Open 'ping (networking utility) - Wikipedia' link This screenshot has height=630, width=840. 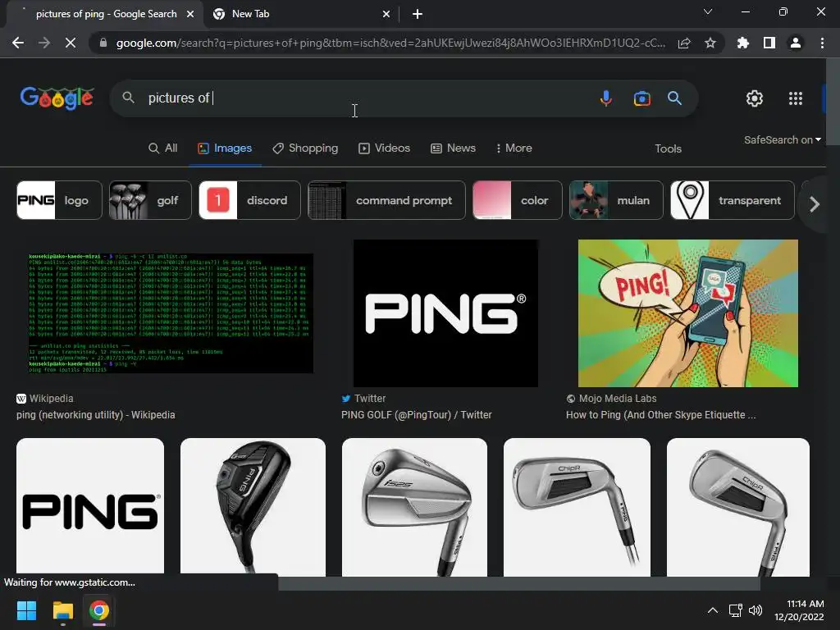[x=95, y=415]
